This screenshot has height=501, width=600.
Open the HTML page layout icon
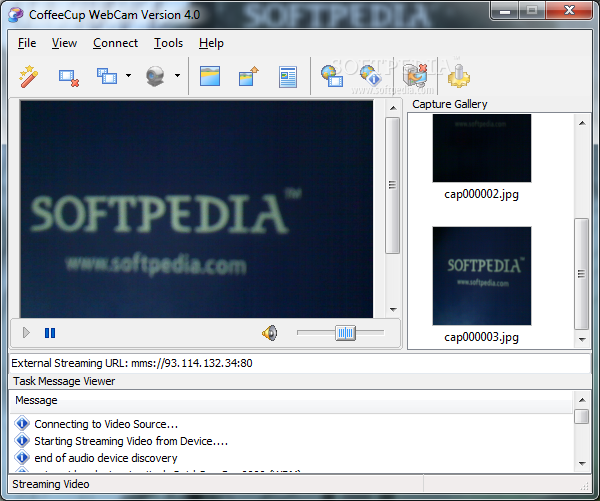tap(288, 77)
